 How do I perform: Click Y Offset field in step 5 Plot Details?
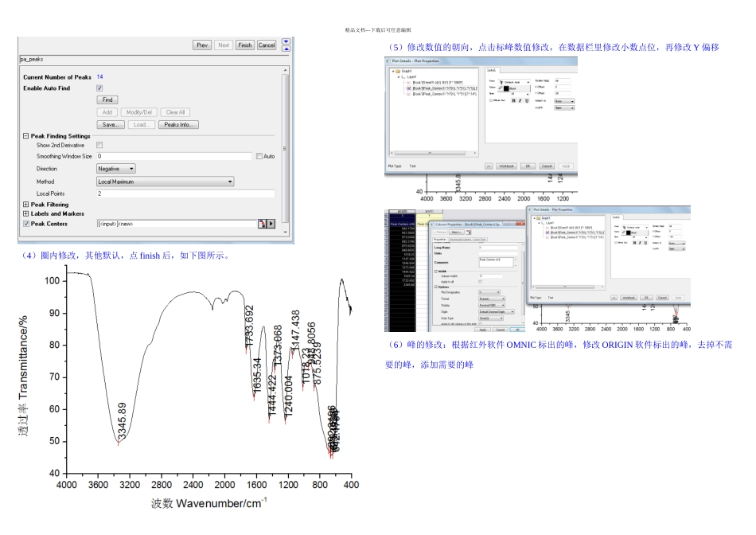(x=562, y=93)
